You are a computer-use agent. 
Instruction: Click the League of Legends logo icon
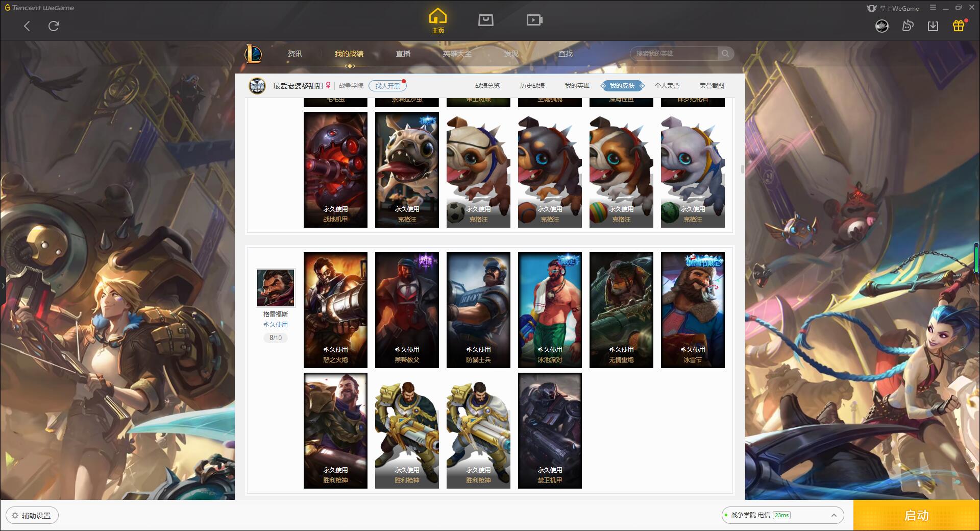[x=254, y=54]
